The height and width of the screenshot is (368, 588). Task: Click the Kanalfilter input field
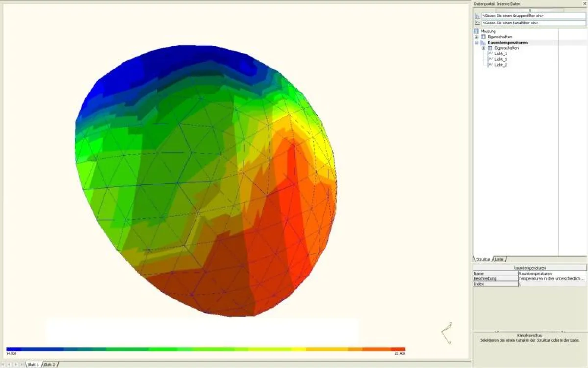533,23
